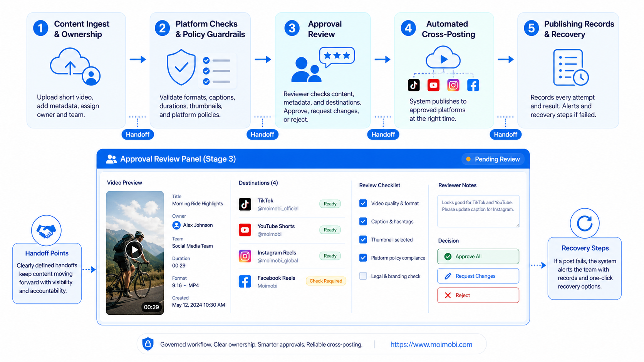Click the Handoff label between stages 1 and 2

[138, 134]
